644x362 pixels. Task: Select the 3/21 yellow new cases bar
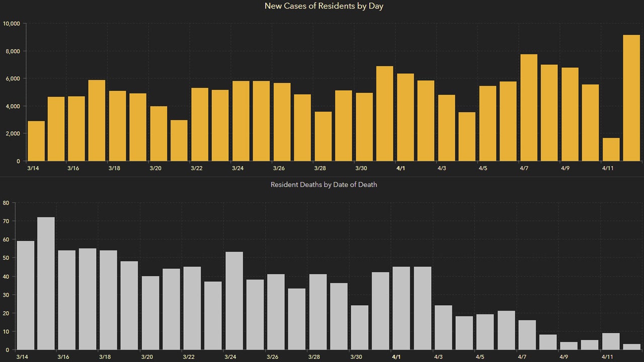tap(180, 140)
